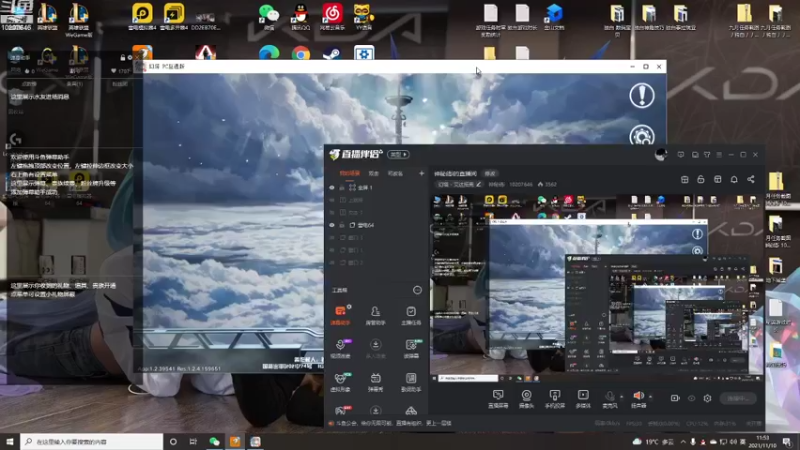Add a 多媒体 multimedia source

coord(583,398)
